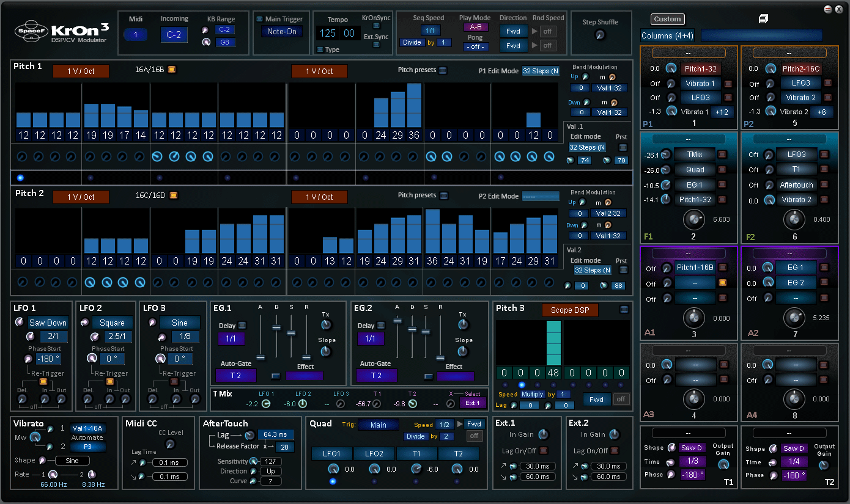Viewport: 850px width, 504px height.
Task: Click the left Pitch 1 1 V / Oct button
Action: pos(81,71)
